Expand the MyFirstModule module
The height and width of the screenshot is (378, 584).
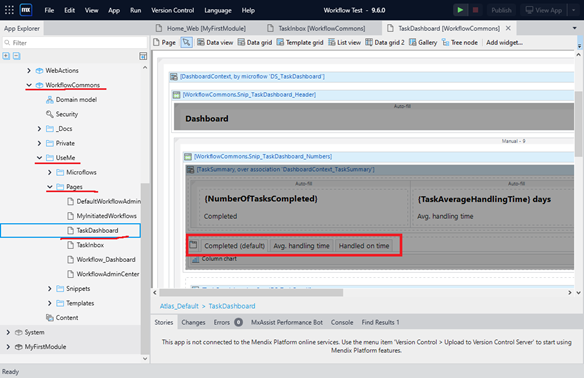tap(8, 346)
